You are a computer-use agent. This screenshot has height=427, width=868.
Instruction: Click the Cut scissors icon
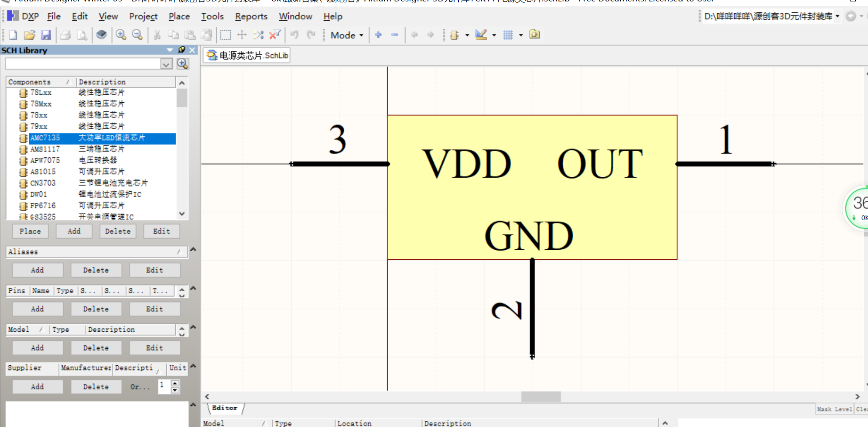[157, 35]
